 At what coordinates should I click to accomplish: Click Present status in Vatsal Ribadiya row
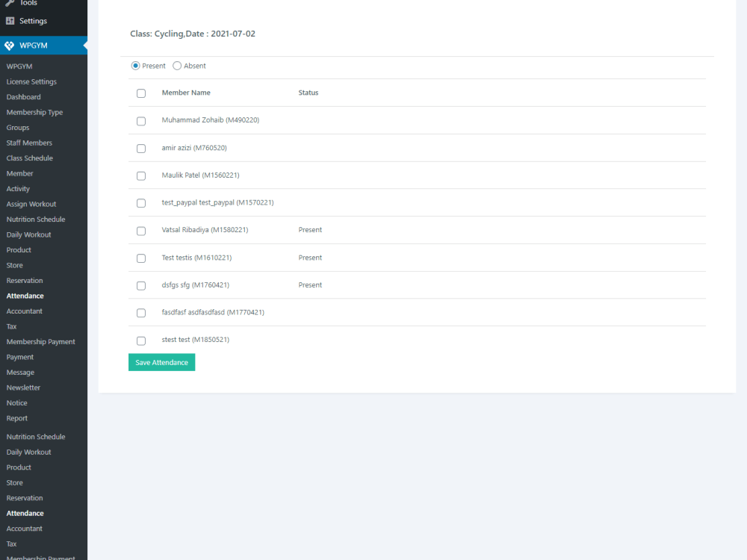pos(310,229)
